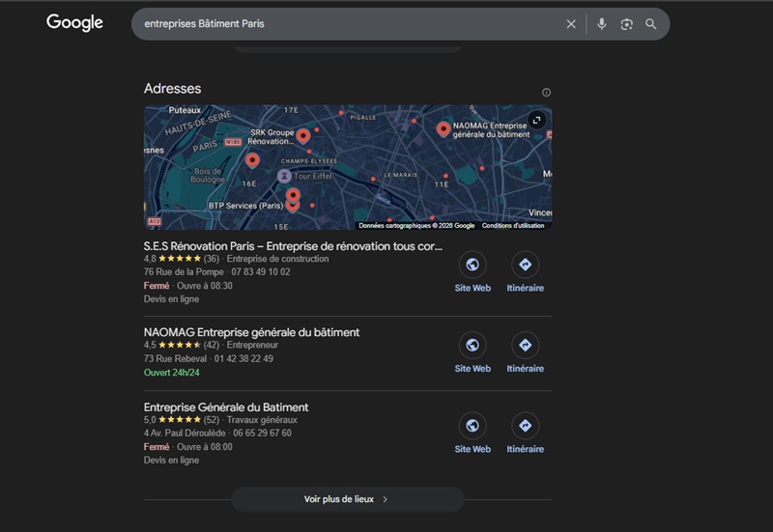Click phone number 06 65 29 67 60

[262, 433]
